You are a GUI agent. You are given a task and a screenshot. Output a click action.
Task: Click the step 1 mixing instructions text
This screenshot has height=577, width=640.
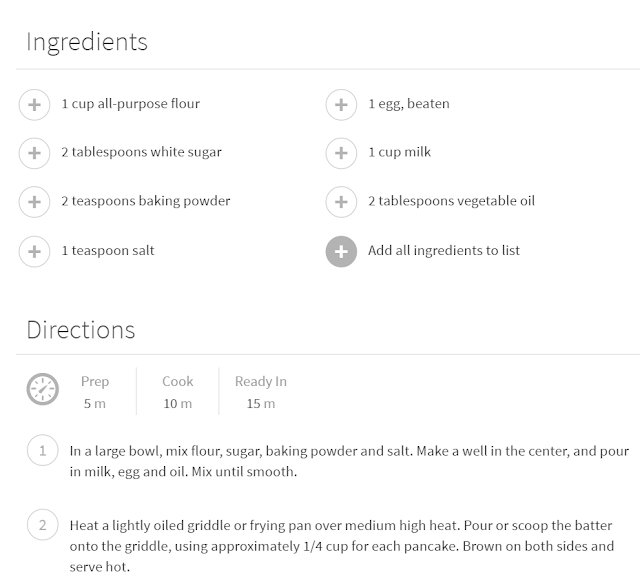pos(349,461)
